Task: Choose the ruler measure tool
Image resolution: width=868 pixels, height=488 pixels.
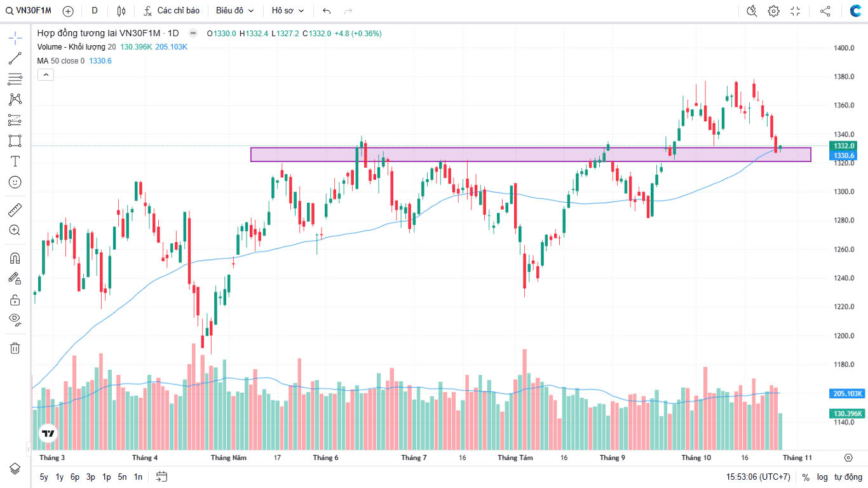Action: [15, 210]
